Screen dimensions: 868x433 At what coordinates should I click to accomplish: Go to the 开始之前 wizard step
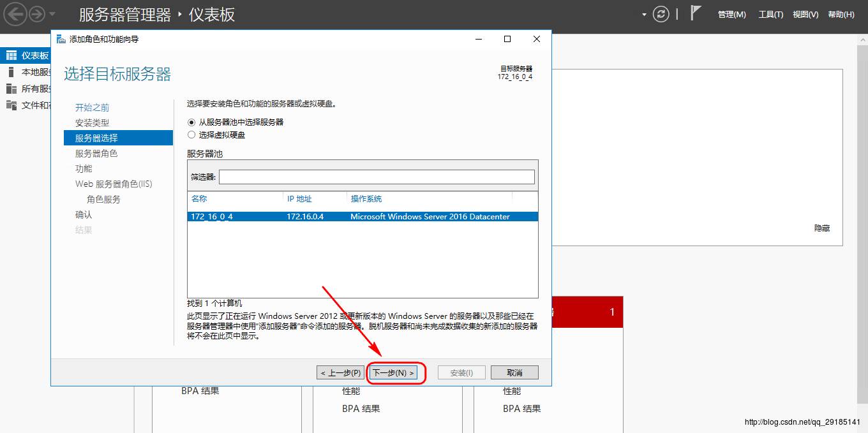point(92,107)
